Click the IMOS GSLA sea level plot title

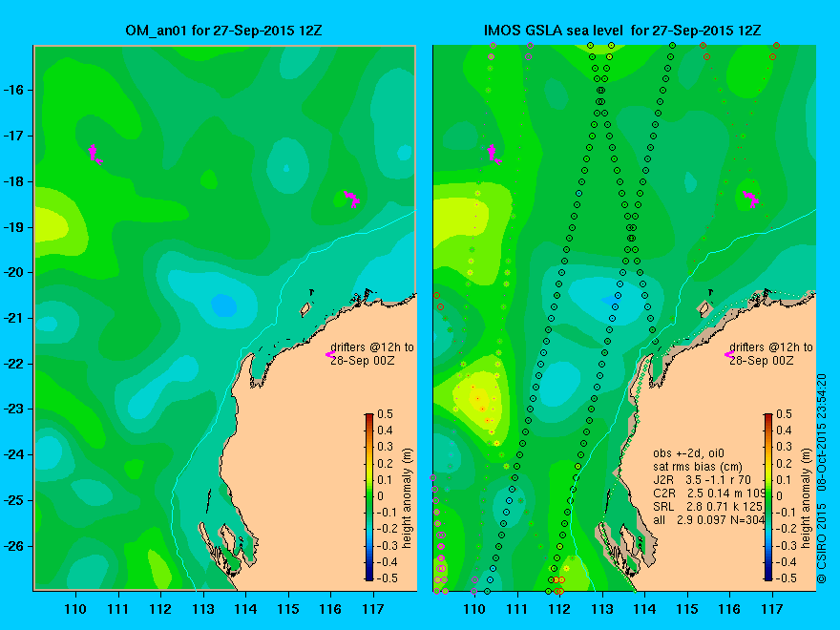click(x=622, y=31)
